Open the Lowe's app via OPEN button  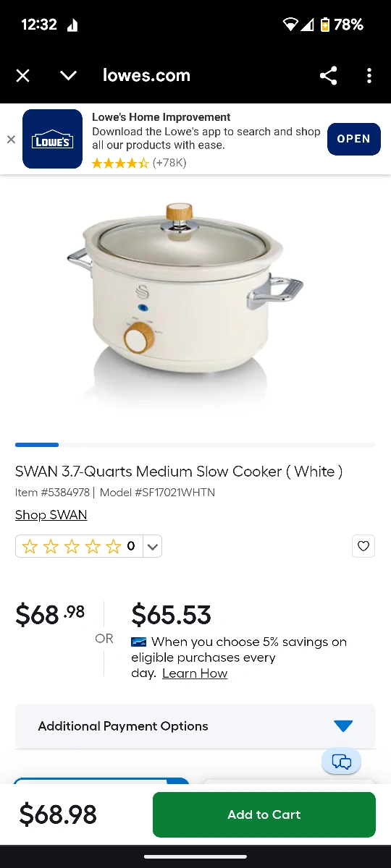click(x=353, y=139)
